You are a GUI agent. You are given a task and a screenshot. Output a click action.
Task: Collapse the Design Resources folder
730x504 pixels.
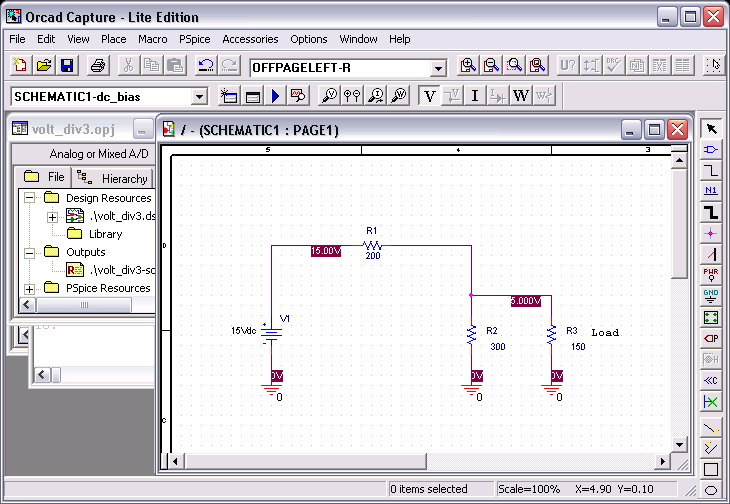pyautogui.click(x=29, y=198)
